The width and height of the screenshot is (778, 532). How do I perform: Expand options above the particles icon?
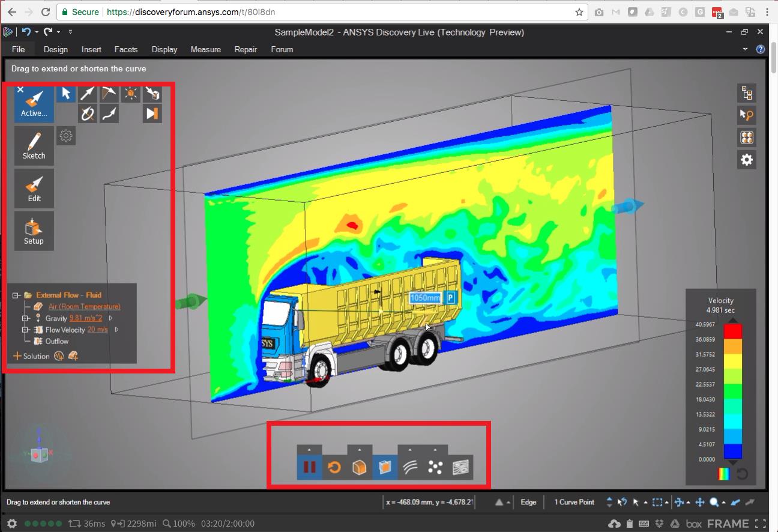click(435, 450)
